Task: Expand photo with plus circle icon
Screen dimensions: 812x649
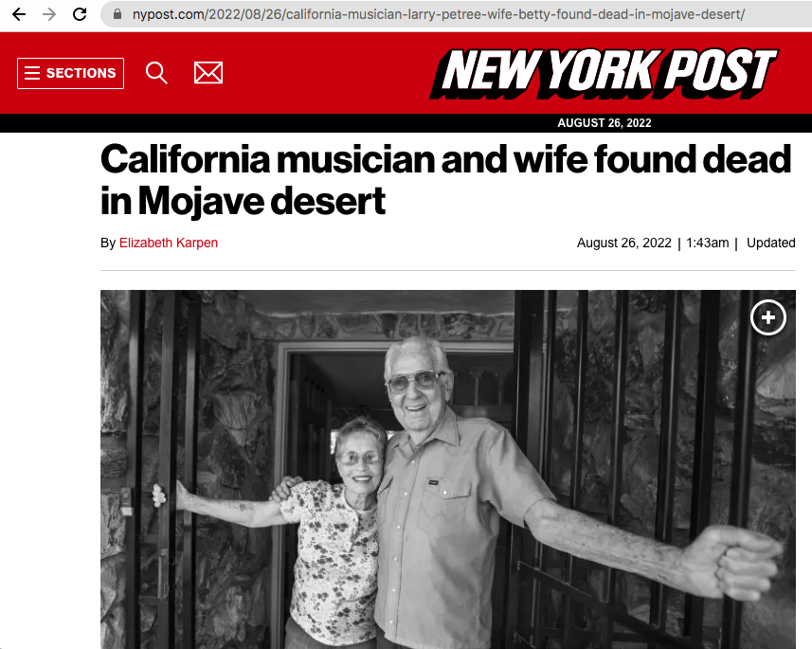Action: (x=768, y=317)
